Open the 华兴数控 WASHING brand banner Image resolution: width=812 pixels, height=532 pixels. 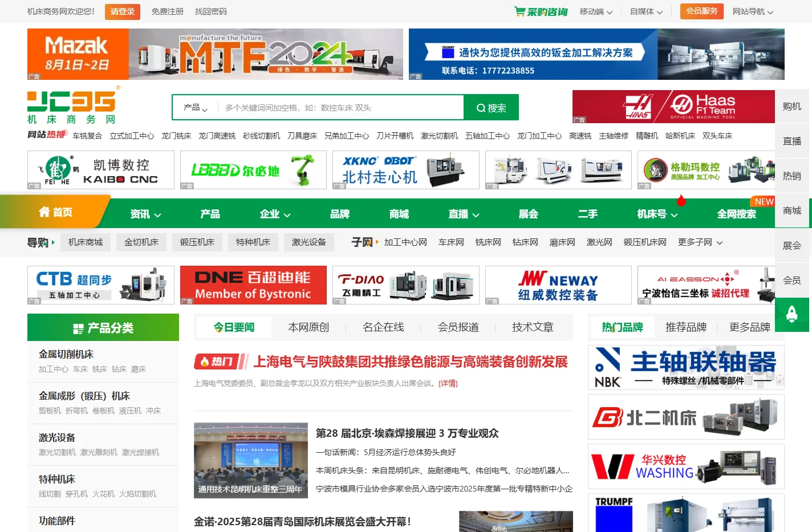(686, 466)
